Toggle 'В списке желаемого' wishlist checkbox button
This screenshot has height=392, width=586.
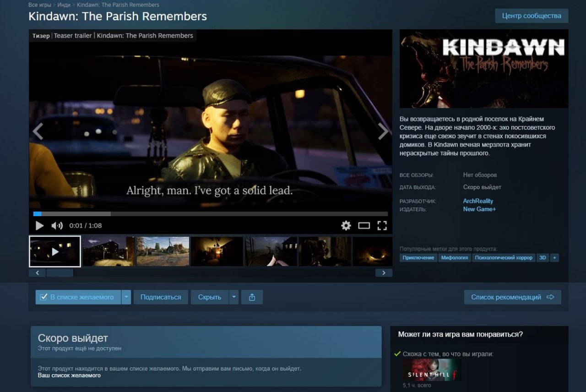(78, 297)
